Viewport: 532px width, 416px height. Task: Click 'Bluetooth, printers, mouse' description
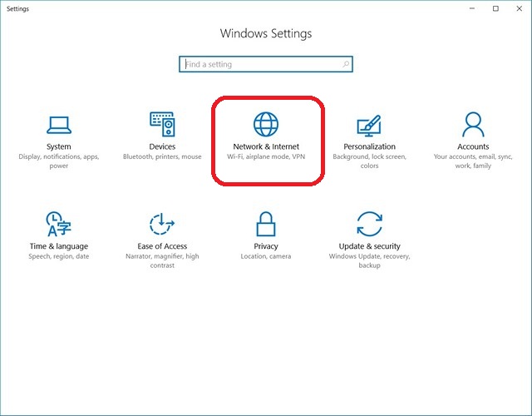162,156
